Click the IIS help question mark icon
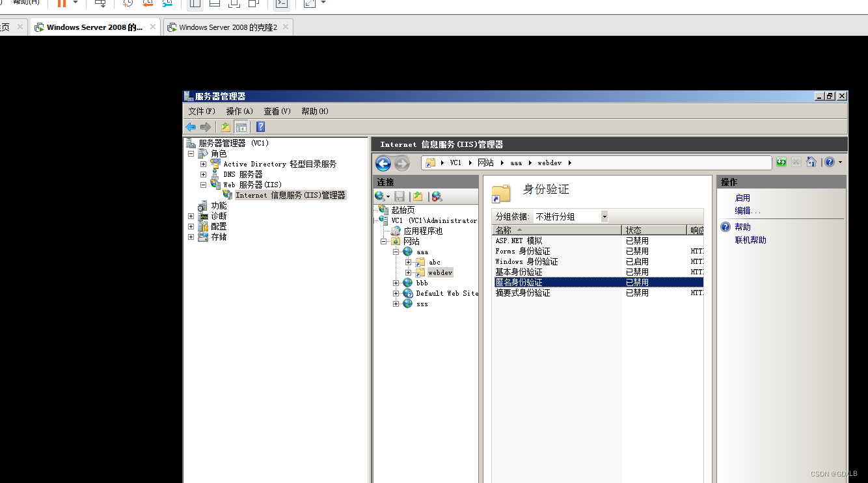 (830, 163)
